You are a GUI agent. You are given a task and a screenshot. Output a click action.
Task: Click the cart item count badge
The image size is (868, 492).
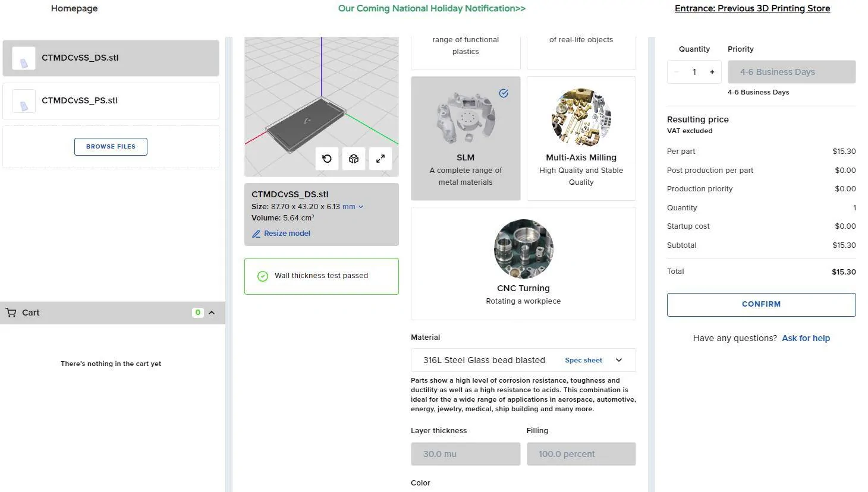click(198, 313)
